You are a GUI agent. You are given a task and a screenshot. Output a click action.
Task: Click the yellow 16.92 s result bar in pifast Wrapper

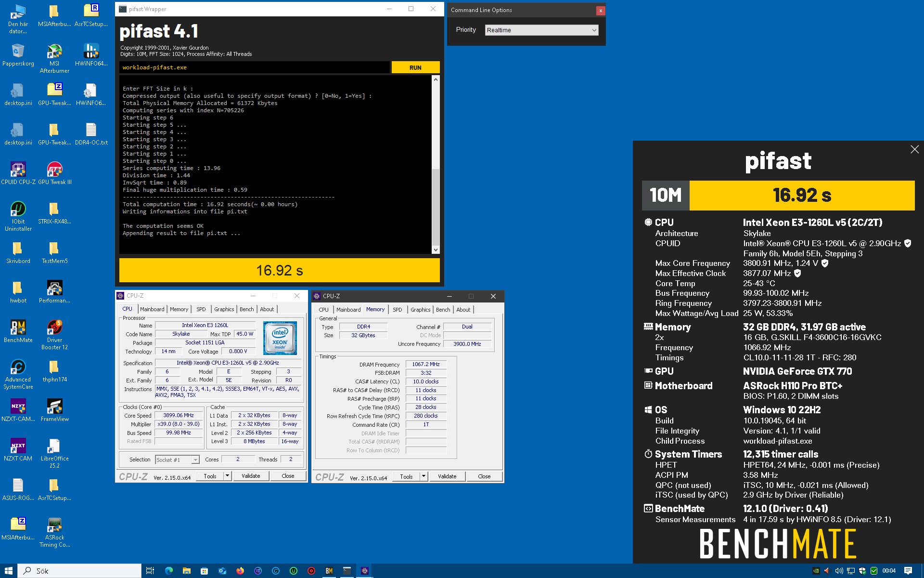[279, 270]
